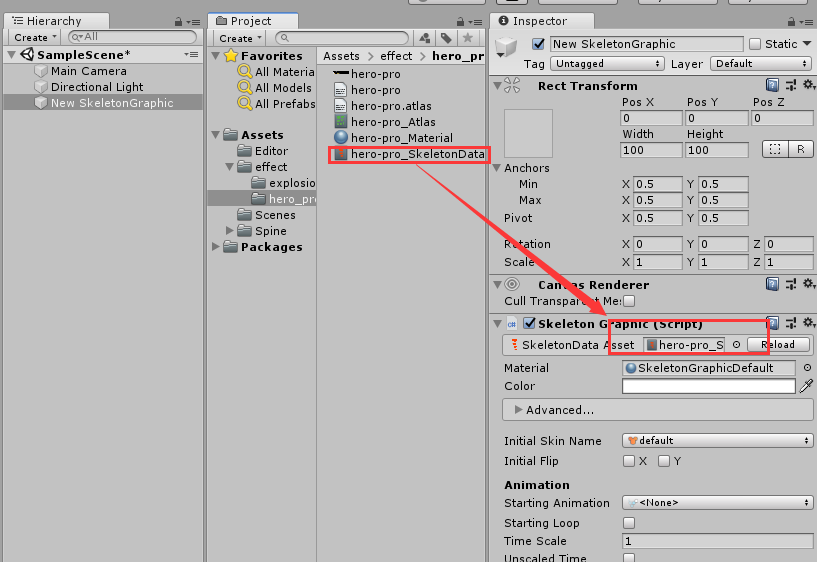Screen dimensions: 817x562
Task: Open Canvas Renderer gear menu
Action: point(809,284)
